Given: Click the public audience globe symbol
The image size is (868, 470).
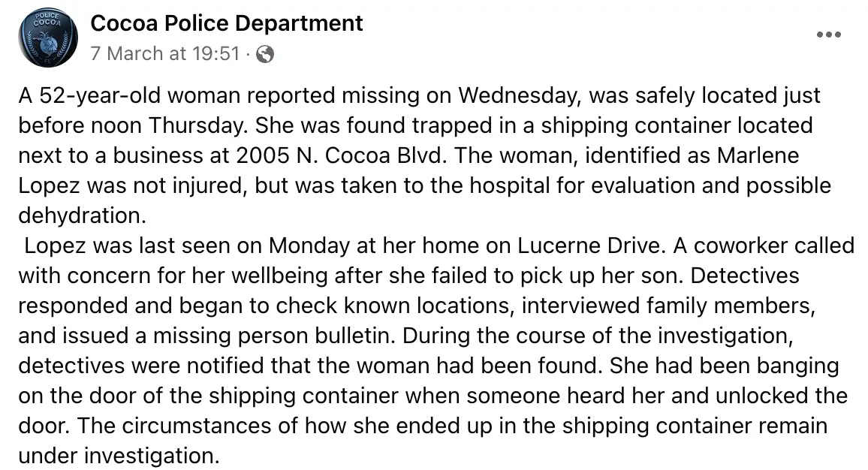Looking at the screenshot, I should [264, 53].
